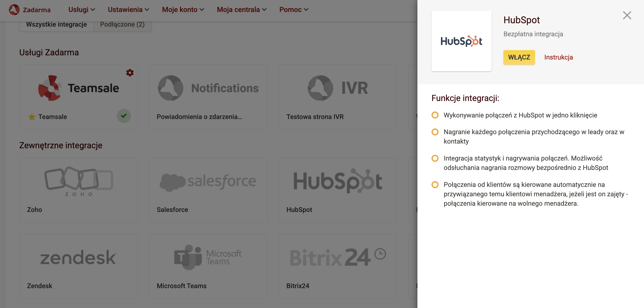Expand the Pomoc menu
Viewport: 644px width, 308px height.
[x=294, y=10]
